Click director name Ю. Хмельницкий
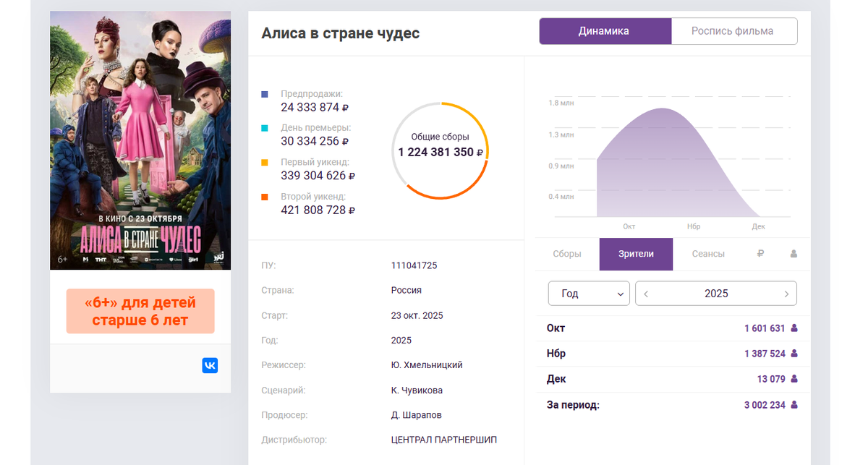Viewport: 868px width, 465px height. [427, 365]
